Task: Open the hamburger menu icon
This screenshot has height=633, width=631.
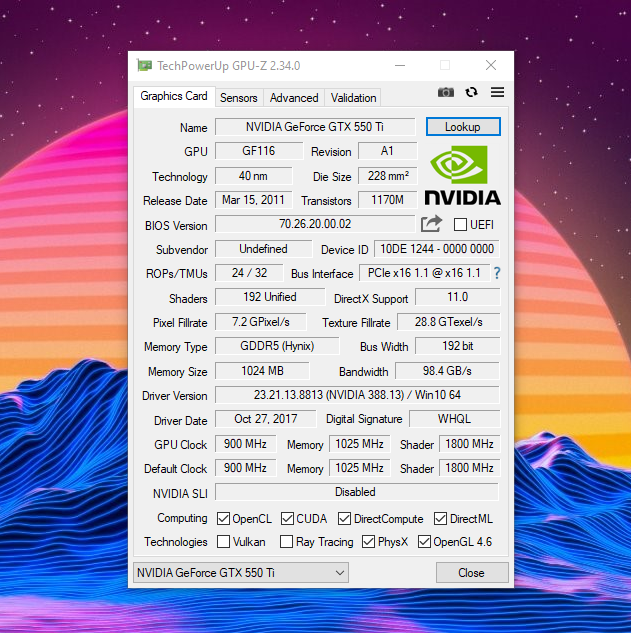Action: (497, 92)
